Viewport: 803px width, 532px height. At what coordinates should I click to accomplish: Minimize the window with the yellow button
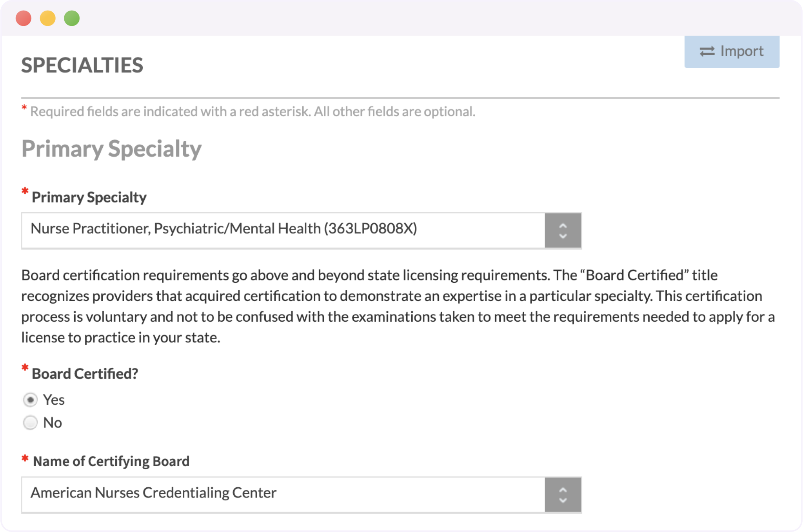click(48, 18)
